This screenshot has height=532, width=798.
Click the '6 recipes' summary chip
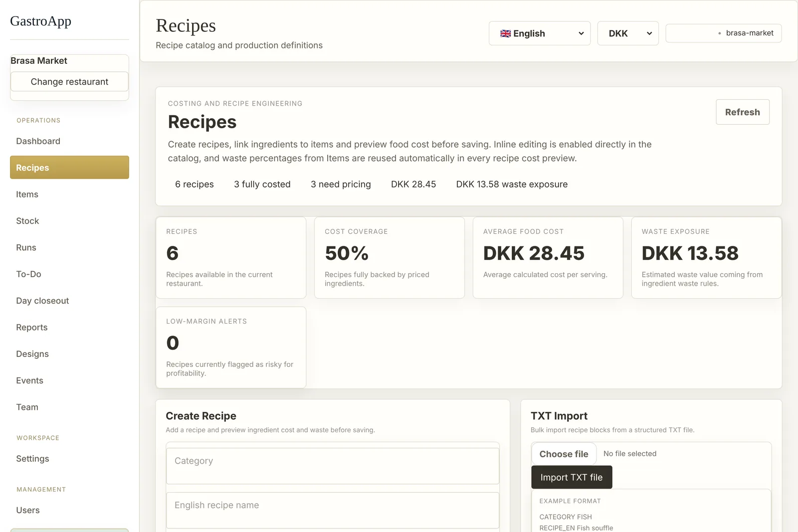[195, 184]
